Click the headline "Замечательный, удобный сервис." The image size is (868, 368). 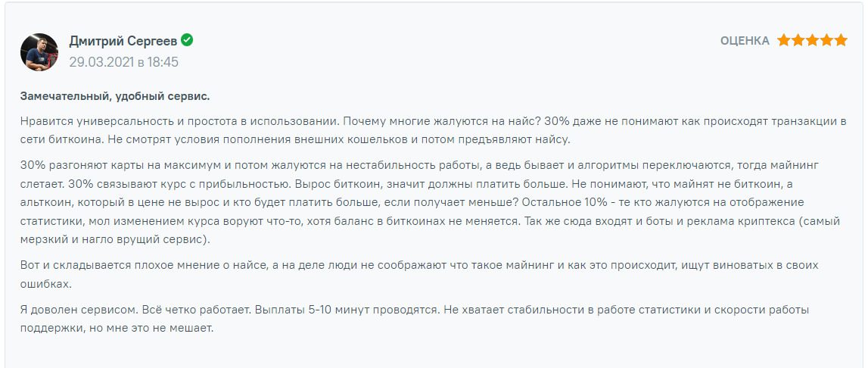[115, 96]
